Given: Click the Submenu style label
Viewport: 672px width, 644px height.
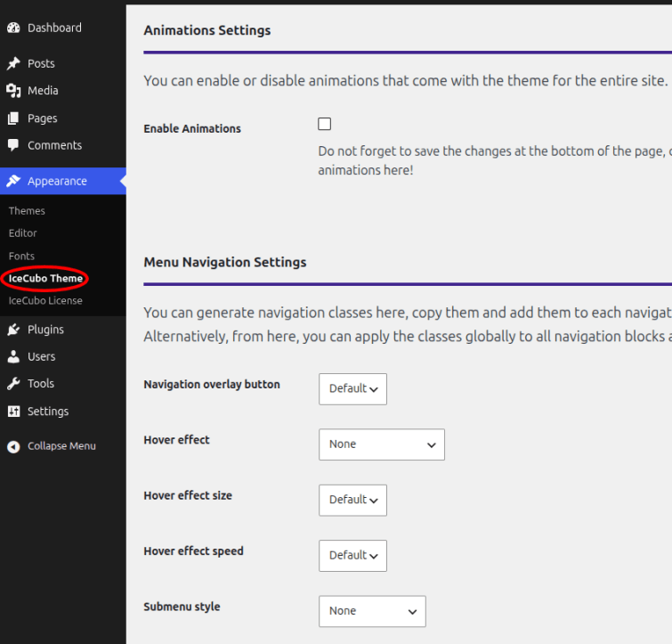Looking at the screenshot, I should click(x=182, y=607).
